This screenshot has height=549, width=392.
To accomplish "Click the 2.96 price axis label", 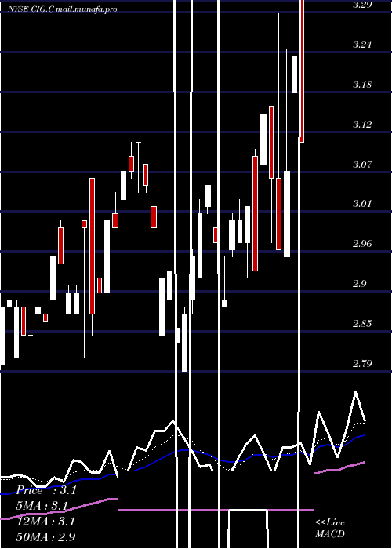I will point(362,243).
